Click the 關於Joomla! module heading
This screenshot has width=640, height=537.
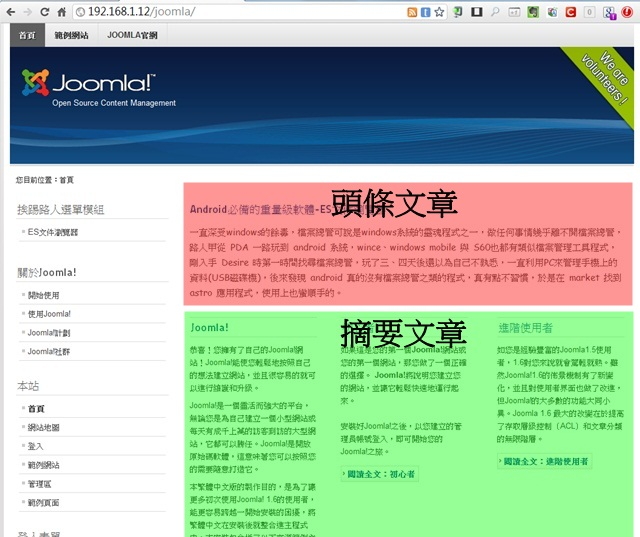coord(47,273)
